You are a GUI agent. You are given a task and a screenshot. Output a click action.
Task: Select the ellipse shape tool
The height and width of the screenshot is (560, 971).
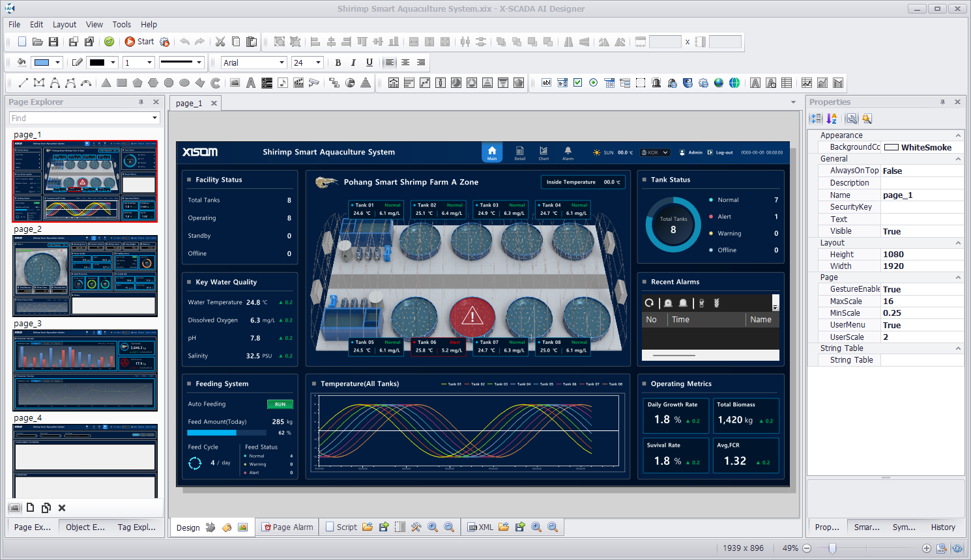pyautogui.click(x=184, y=83)
